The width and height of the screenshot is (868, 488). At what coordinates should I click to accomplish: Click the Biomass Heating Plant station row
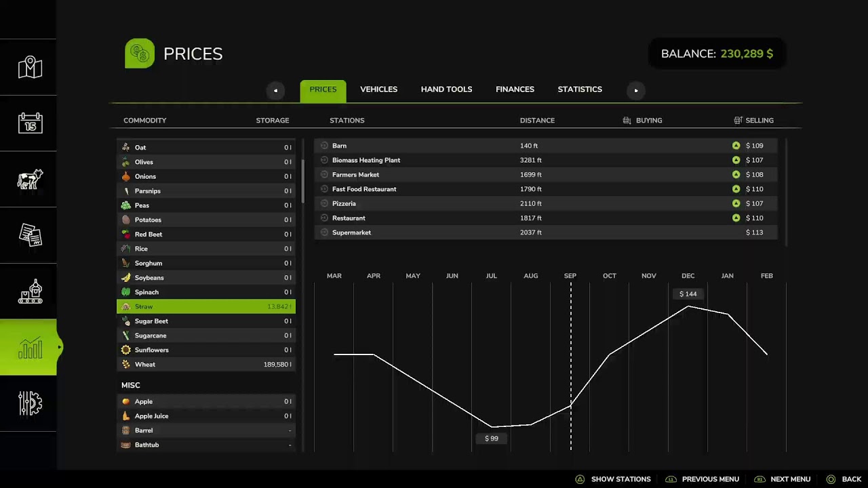coord(546,160)
